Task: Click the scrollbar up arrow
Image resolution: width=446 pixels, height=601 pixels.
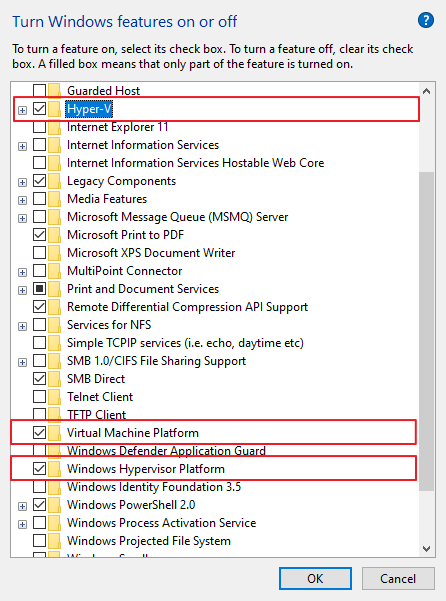Action: (x=426, y=91)
